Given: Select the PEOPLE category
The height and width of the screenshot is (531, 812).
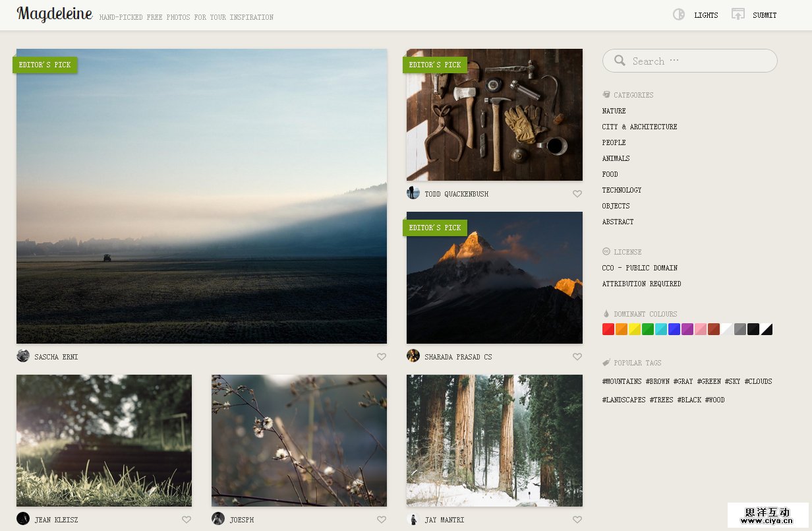Looking at the screenshot, I should point(614,142).
